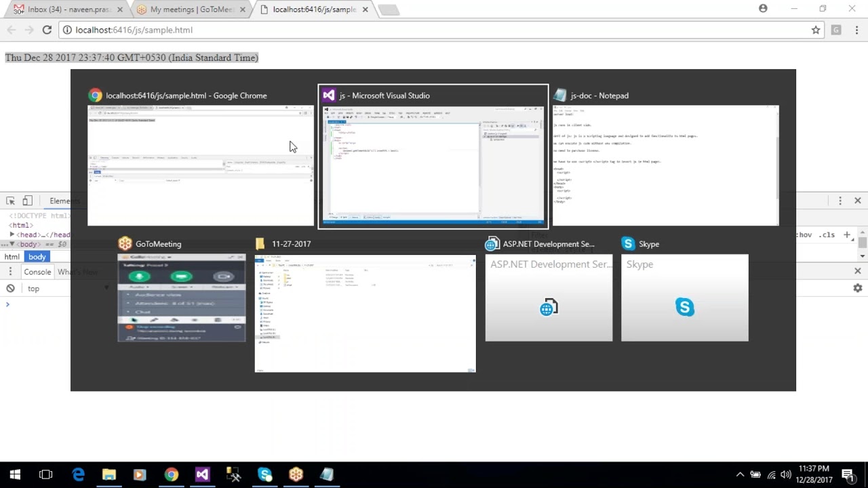Activate DevTools inspect element picker
The image size is (868, 488).
[10, 201]
